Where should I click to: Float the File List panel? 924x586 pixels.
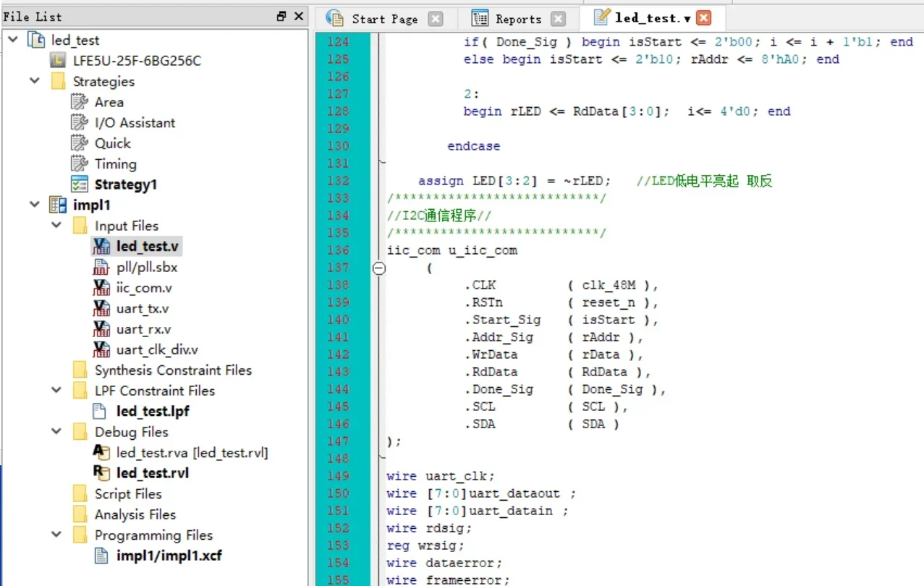point(281,16)
